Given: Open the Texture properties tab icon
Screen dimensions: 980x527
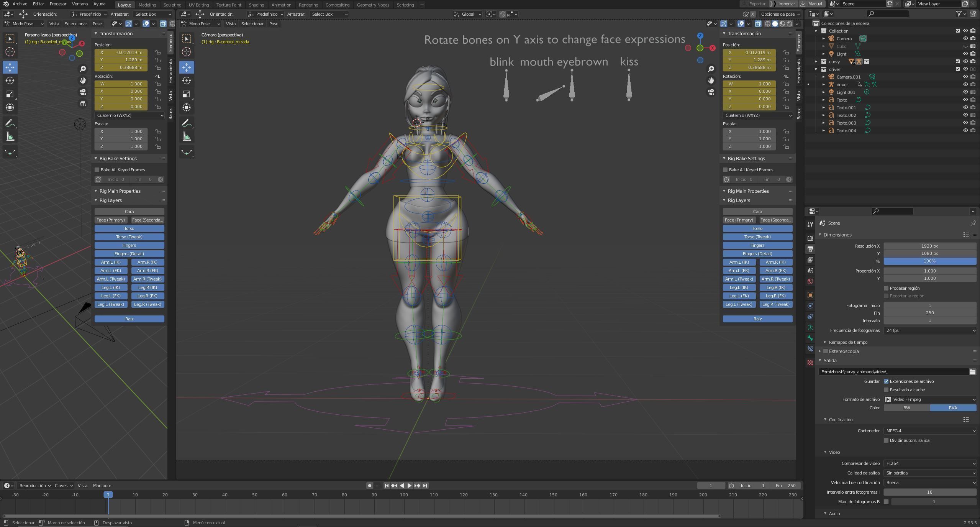Looking at the screenshot, I should [x=810, y=363].
